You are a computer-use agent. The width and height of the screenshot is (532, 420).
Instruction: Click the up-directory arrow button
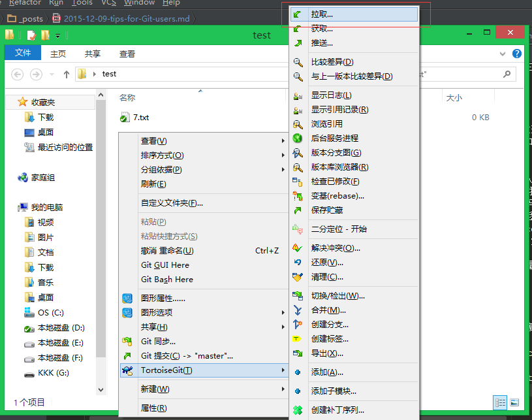[x=67, y=74]
